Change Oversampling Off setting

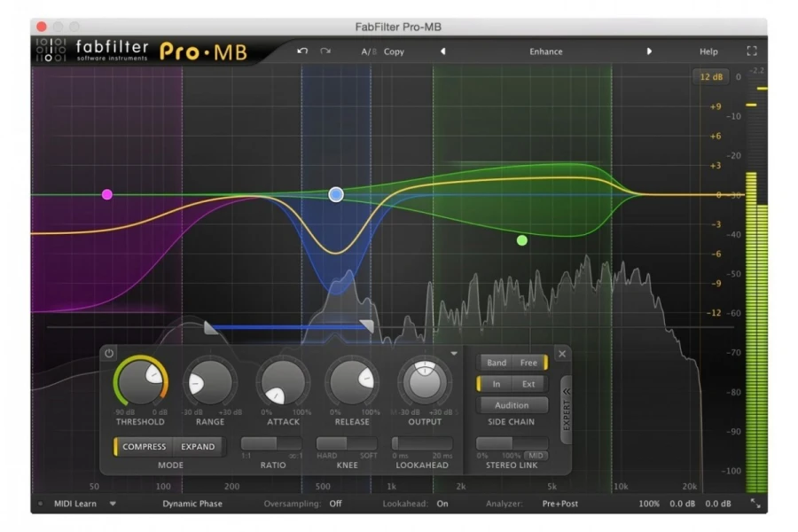click(x=335, y=504)
